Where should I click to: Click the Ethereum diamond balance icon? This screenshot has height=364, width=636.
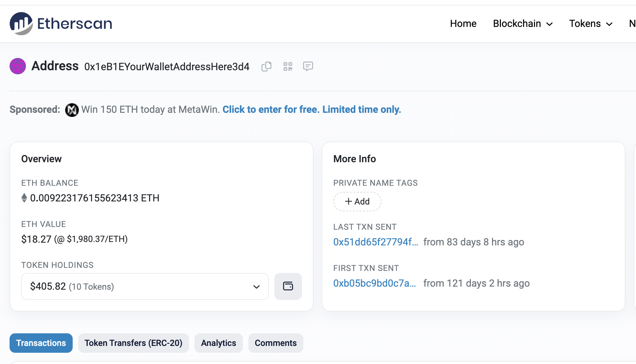click(x=24, y=198)
